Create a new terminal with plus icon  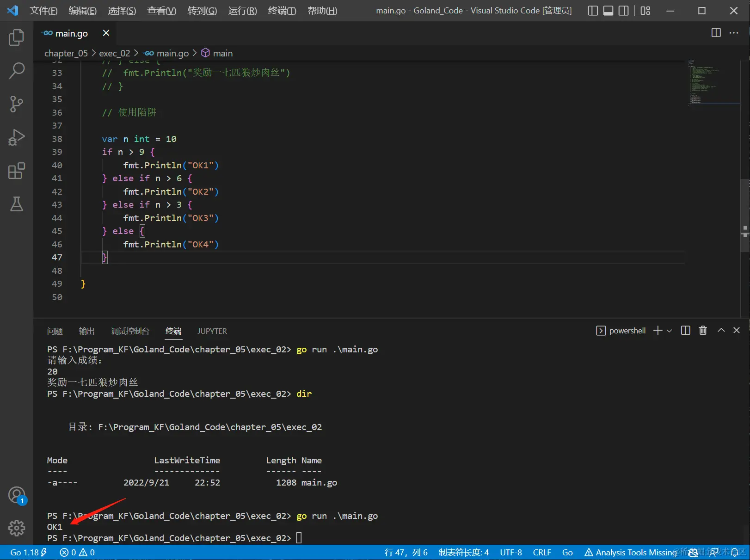point(658,330)
